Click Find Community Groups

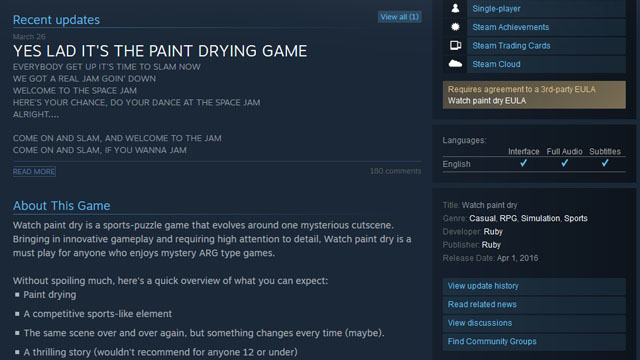coord(534,341)
